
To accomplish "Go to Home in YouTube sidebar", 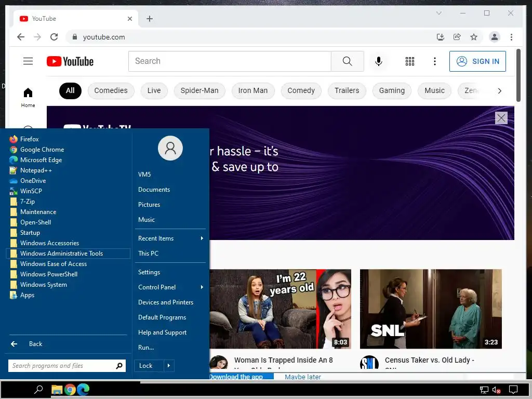I will (x=28, y=97).
